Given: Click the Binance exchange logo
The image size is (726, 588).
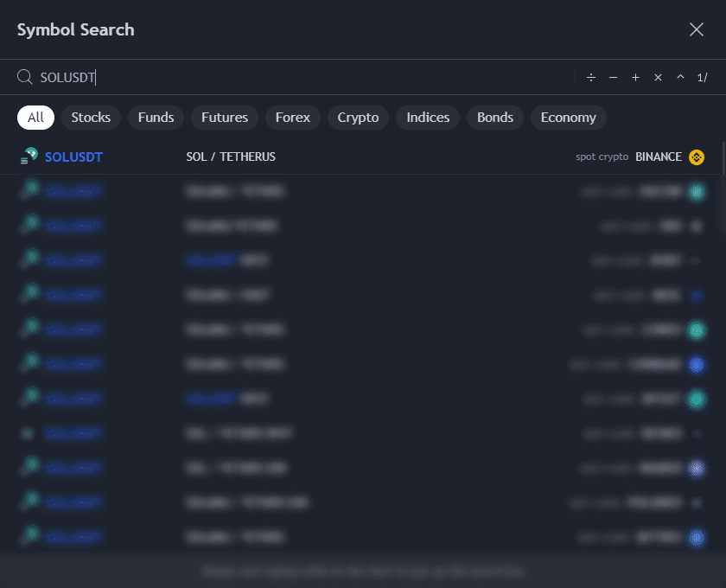Looking at the screenshot, I should pyautogui.click(x=697, y=157).
